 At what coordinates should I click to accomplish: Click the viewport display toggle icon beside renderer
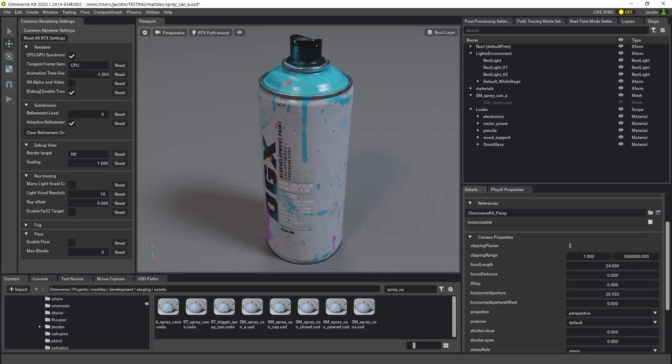point(240,33)
